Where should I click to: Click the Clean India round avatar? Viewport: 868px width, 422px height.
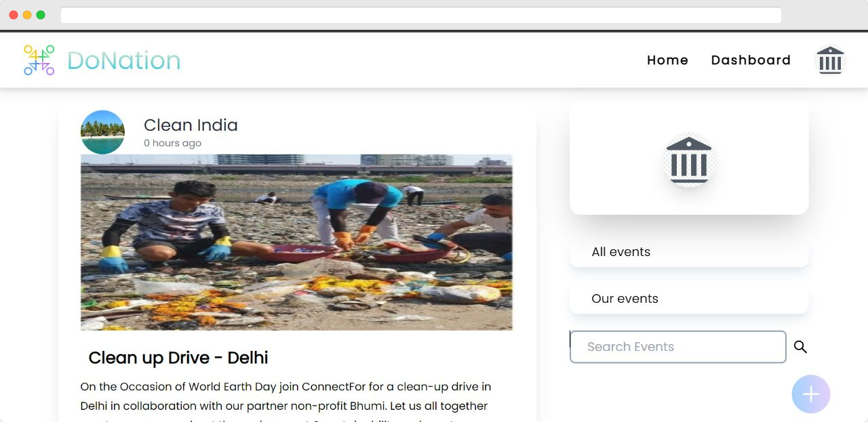102,132
